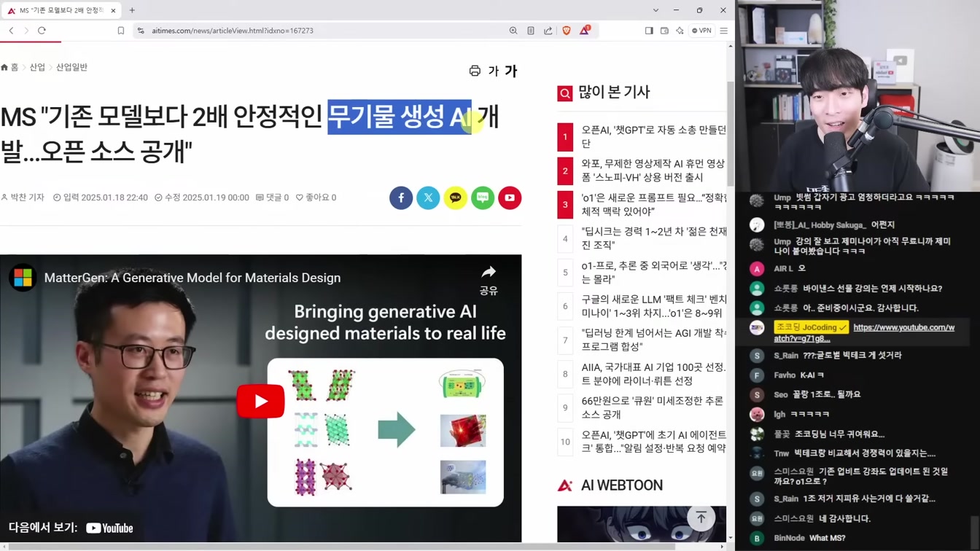
Task: Open the red YouTube channel icon
Action: point(510,198)
